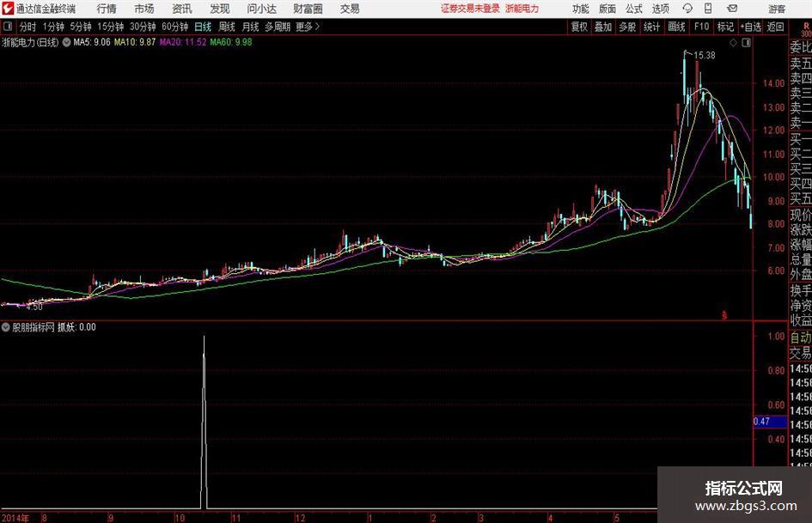Open the 行情 menu
Screen dimensions: 812x523
[x=107, y=9]
